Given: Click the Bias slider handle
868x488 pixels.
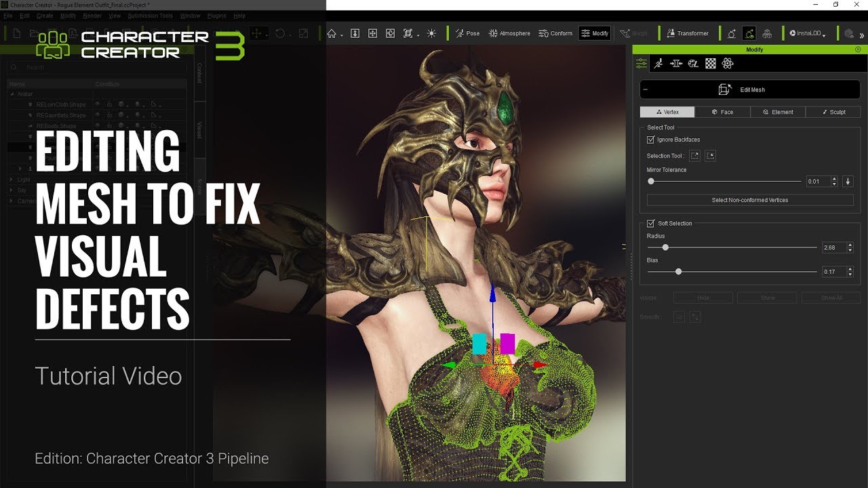Looking at the screenshot, I should point(678,271).
